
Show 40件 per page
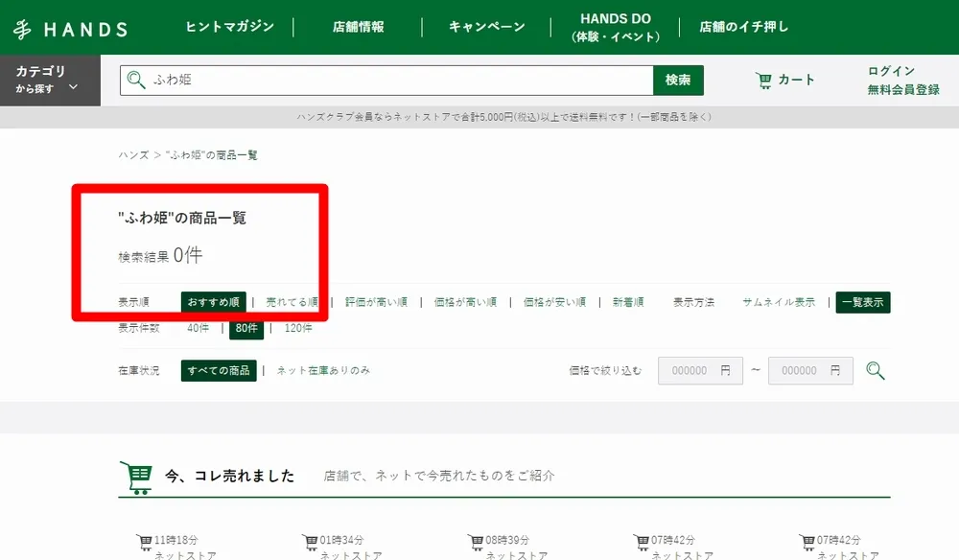(199, 328)
